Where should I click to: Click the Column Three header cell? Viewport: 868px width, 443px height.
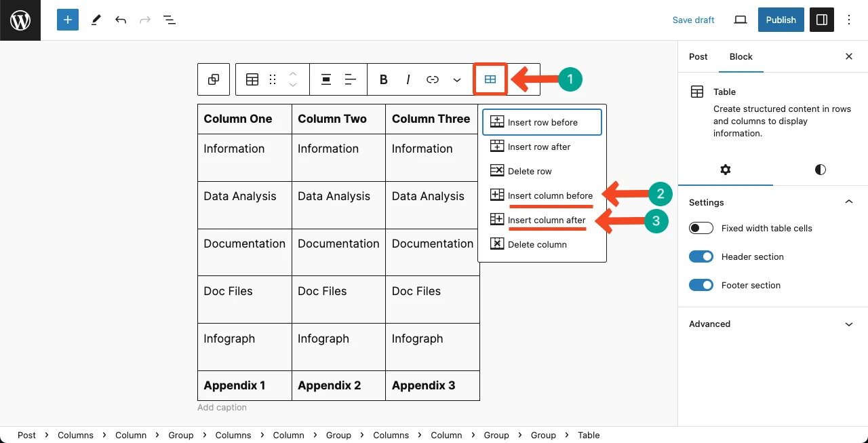(x=433, y=119)
